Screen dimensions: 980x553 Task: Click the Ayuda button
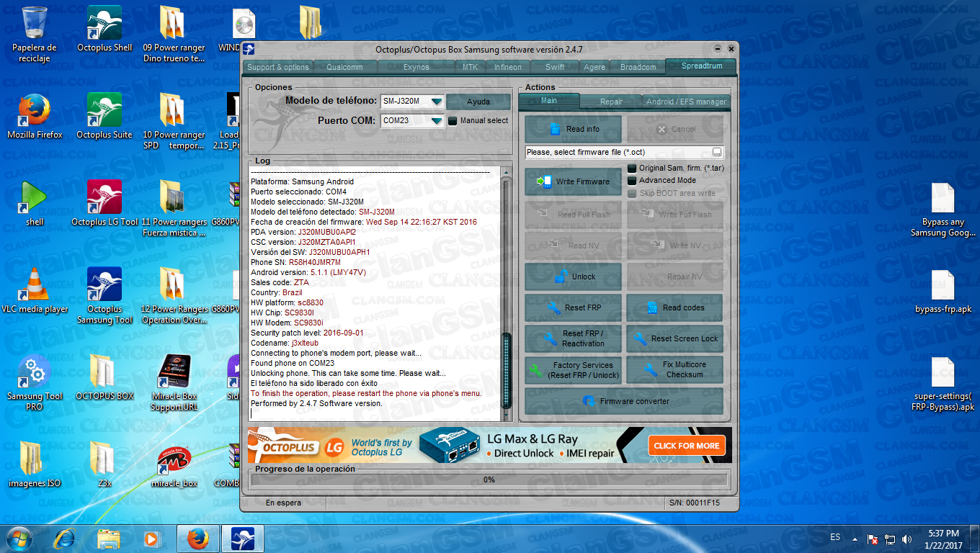click(478, 102)
